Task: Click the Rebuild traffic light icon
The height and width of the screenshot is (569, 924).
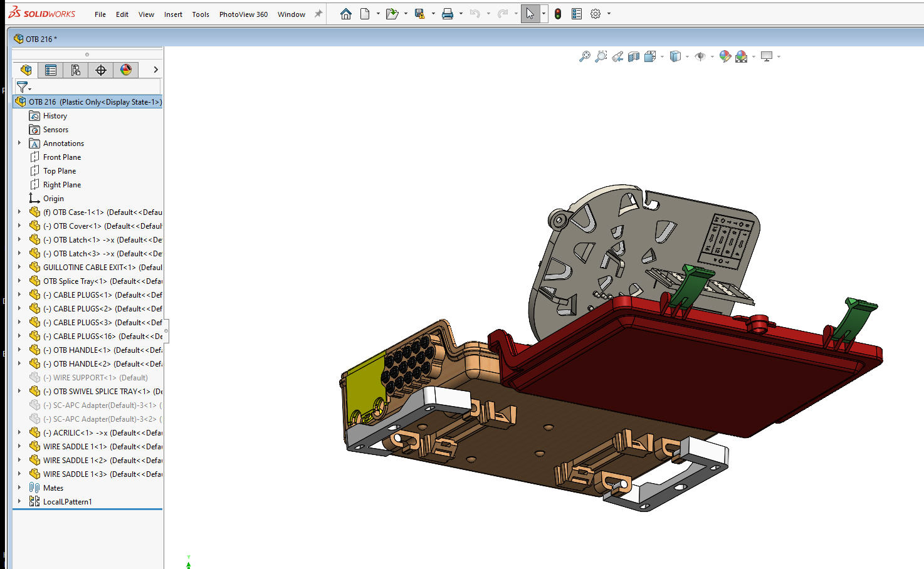Action: tap(557, 14)
